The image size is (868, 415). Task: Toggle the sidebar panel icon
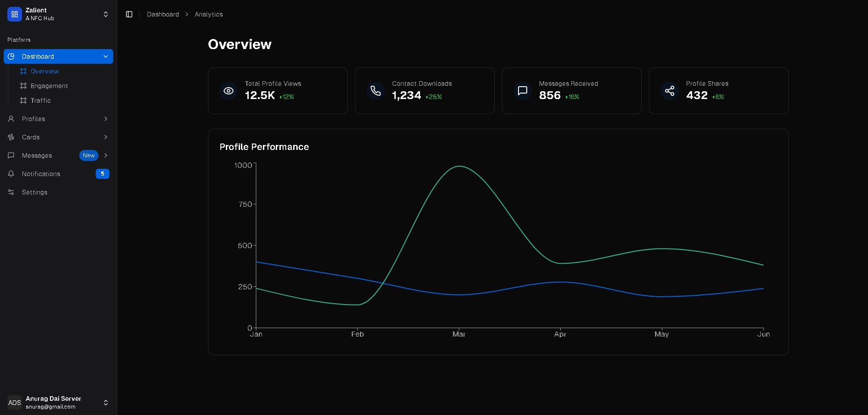[x=129, y=14]
